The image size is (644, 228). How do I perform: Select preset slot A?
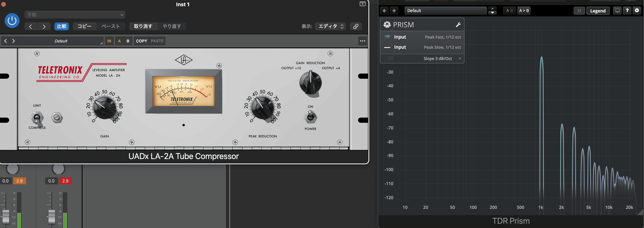119,41
